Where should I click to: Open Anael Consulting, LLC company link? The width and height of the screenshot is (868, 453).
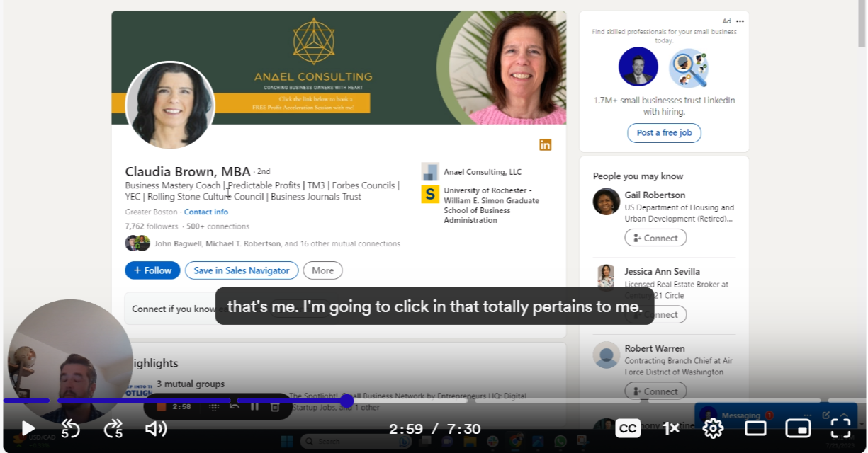[x=483, y=172]
